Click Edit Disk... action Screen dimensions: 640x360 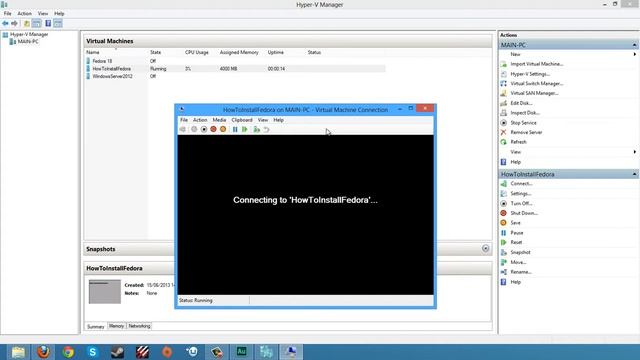521,103
